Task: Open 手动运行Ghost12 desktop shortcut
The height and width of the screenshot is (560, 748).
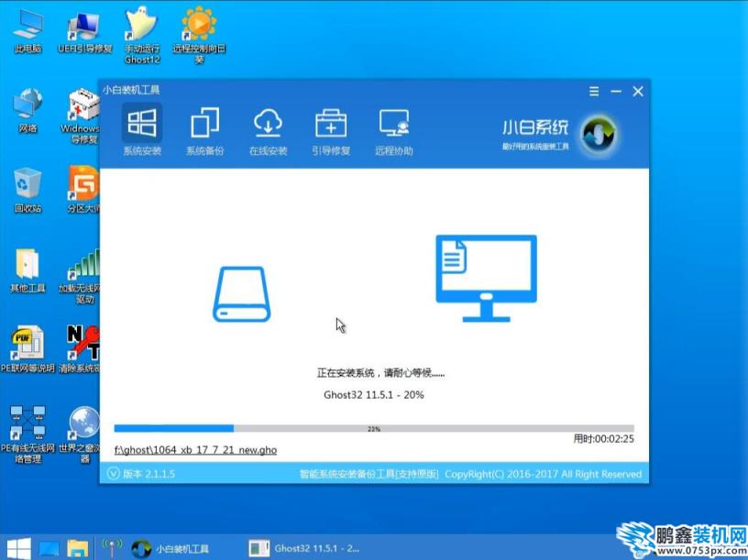Action: coord(142,36)
